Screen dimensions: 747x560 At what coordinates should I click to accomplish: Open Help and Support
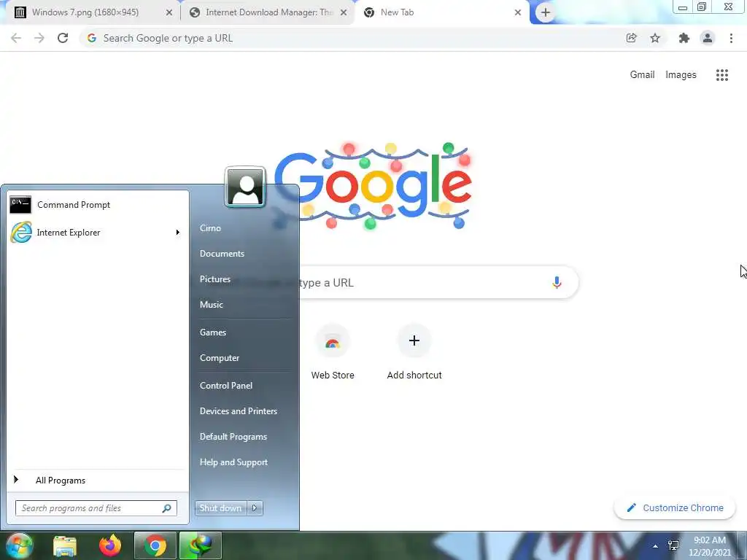[x=233, y=462]
